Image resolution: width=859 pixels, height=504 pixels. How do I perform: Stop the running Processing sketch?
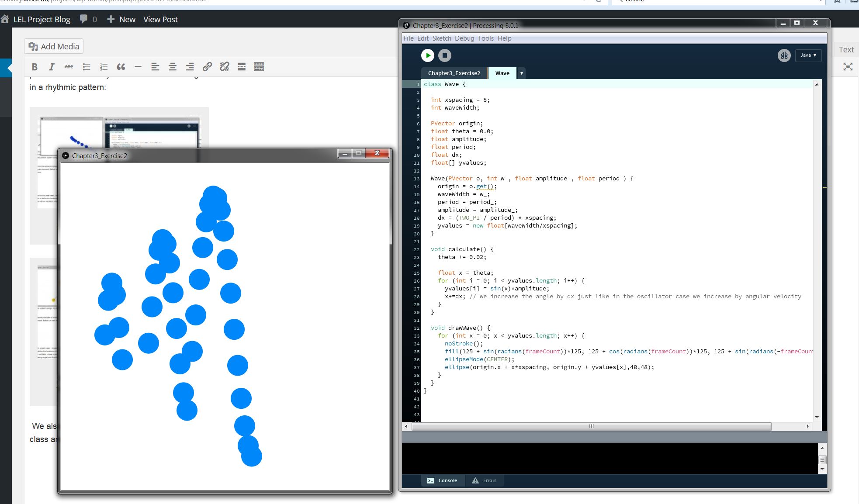click(x=444, y=55)
